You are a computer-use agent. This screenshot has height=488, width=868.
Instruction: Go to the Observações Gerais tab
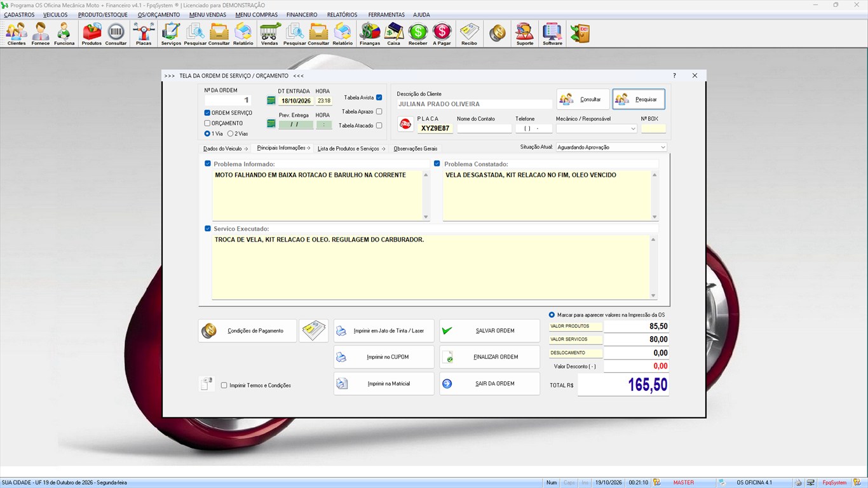click(416, 149)
